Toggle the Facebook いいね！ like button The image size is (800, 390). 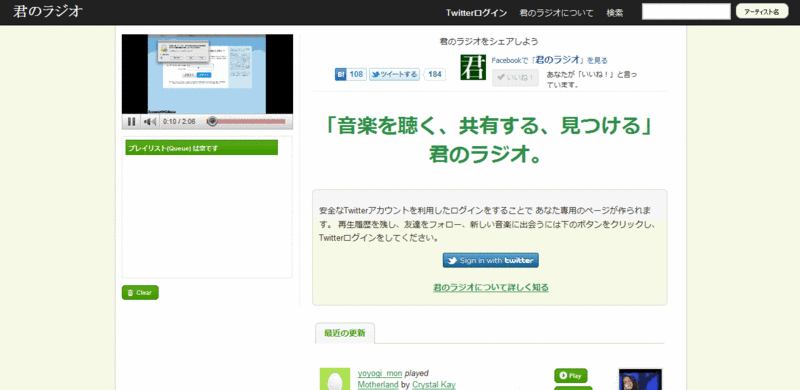[515, 78]
